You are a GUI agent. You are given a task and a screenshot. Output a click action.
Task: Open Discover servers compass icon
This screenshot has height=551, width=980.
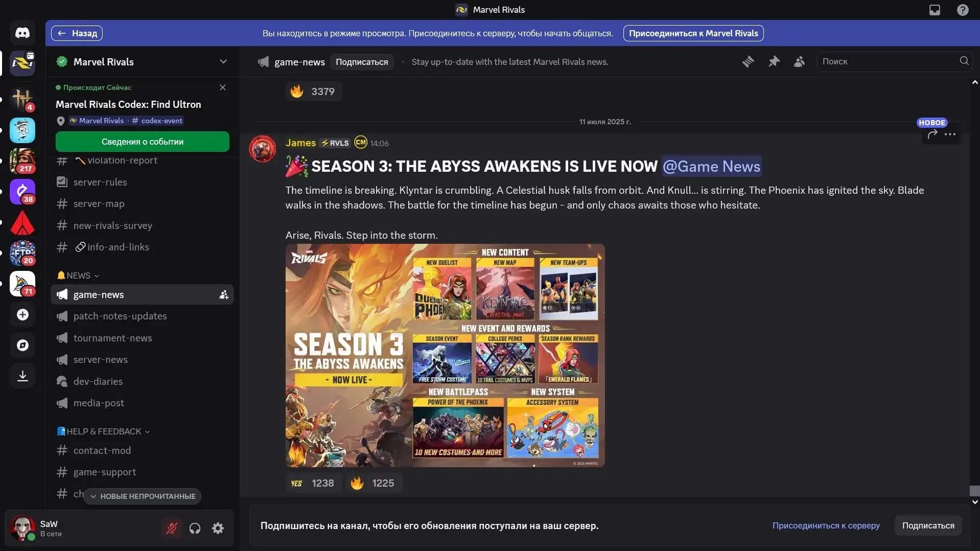click(22, 346)
